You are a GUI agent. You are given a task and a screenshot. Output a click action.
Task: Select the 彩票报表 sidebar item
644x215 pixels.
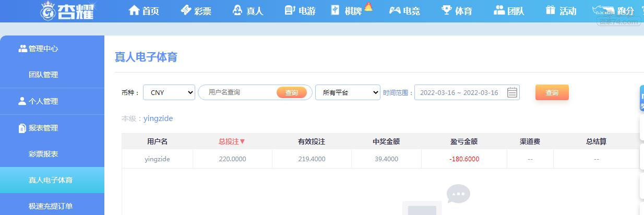point(43,154)
